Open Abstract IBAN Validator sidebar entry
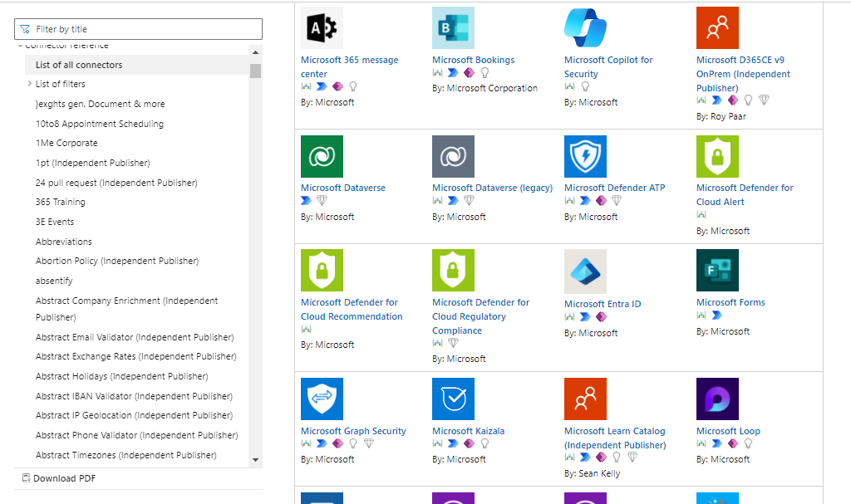Image resolution: width=851 pixels, height=504 pixels. [x=134, y=396]
